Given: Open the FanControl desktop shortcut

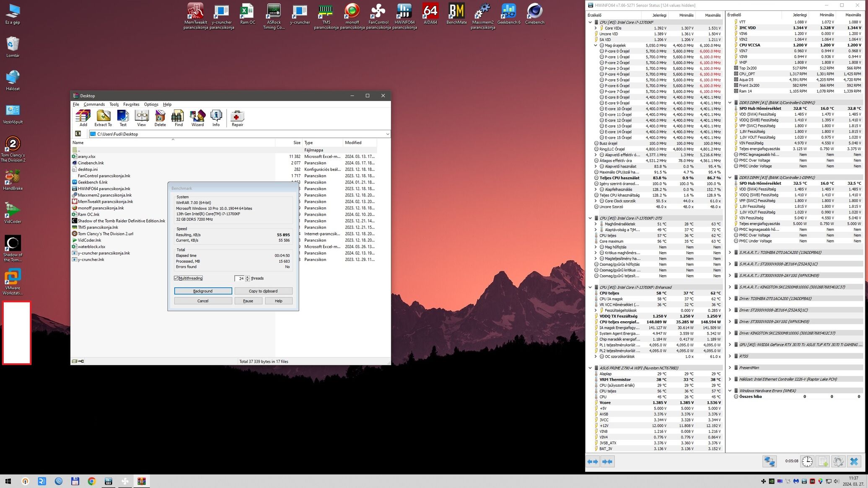Looking at the screenshot, I should click(x=378, y=16).
